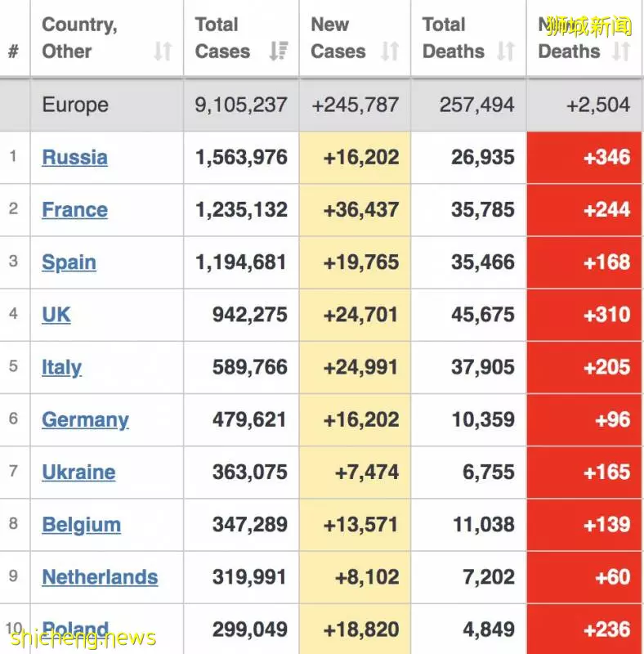Click the # column header
This screenshot has height=654, width=644.
click(14, 52)
